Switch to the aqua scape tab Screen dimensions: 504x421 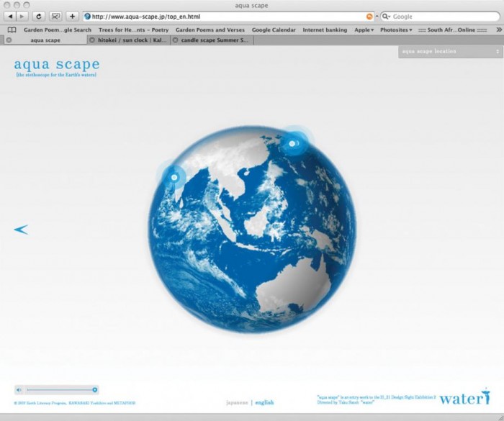pyautogui.click(x=45, y=40)
